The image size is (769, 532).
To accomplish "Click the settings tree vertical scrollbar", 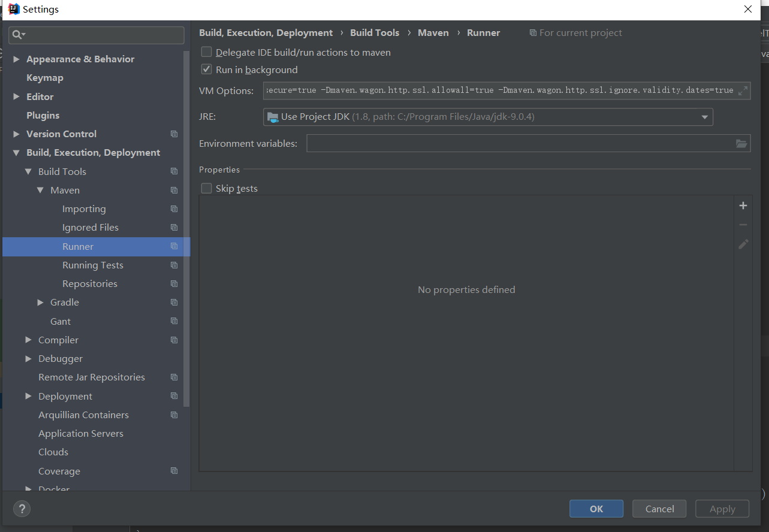I will coord(186,228).
